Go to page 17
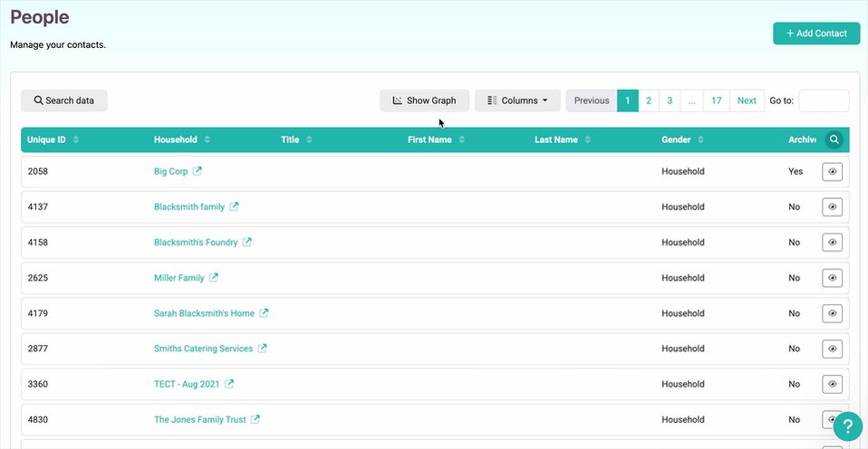The height and width of the screenshot is (449, 868). (x=717, y=100)
